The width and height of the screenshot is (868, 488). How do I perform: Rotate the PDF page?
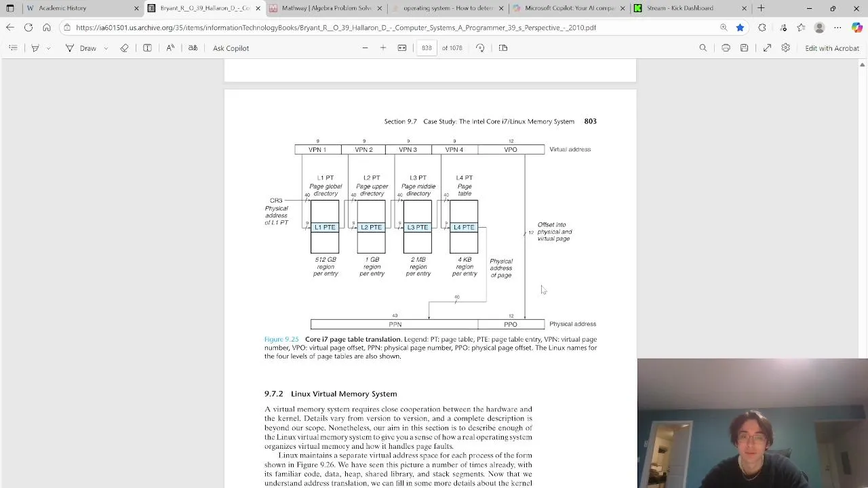coord(480,48)
